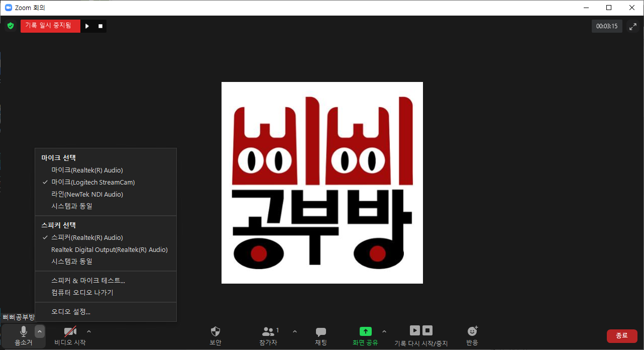Open the 참가자 participants icon
The width and height of the screenshot is (644, 350).
click(269, 332)
